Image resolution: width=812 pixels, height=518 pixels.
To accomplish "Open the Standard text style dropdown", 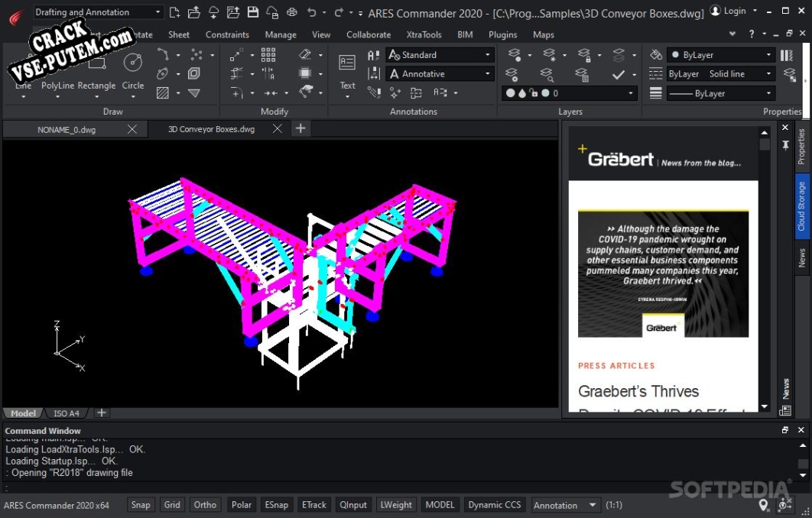I will [440, 54].
